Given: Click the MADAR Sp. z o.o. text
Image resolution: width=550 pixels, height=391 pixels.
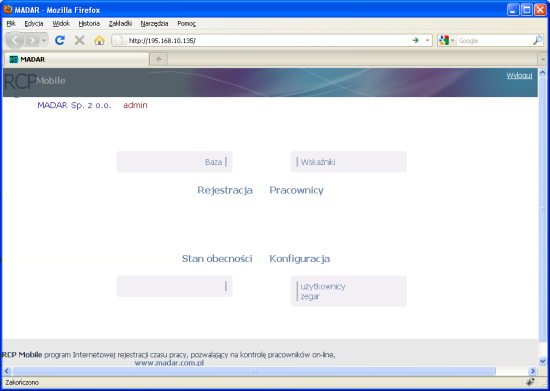Looking at the screenshot, I should point(74,105).
